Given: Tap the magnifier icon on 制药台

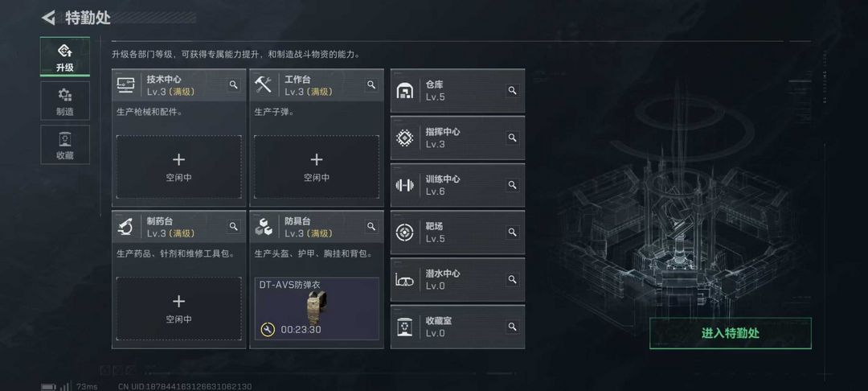Looking at the screenshot, I should [234, 227].
